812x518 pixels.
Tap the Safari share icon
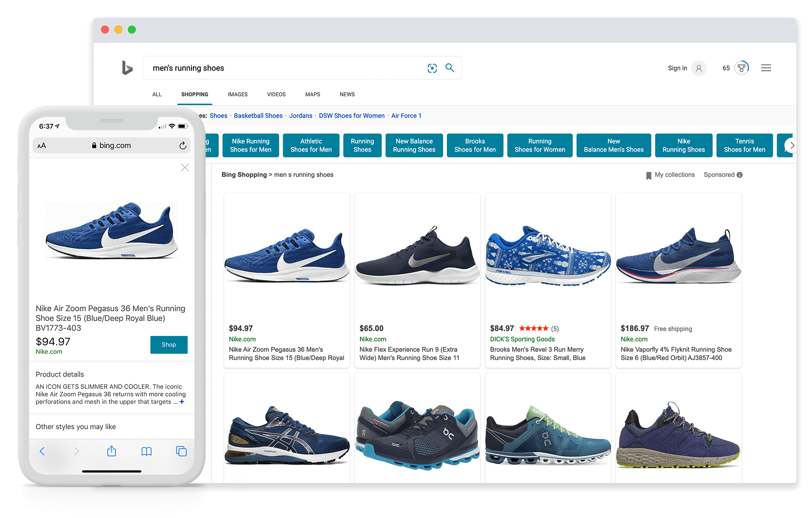click(111, 451)
